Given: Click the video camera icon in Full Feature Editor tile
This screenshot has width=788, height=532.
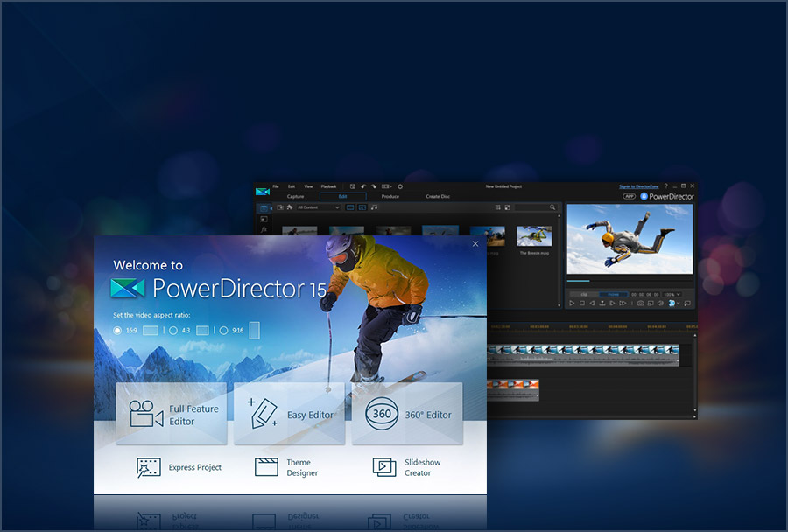Looking at the screenshot, I should click(146, 414).
